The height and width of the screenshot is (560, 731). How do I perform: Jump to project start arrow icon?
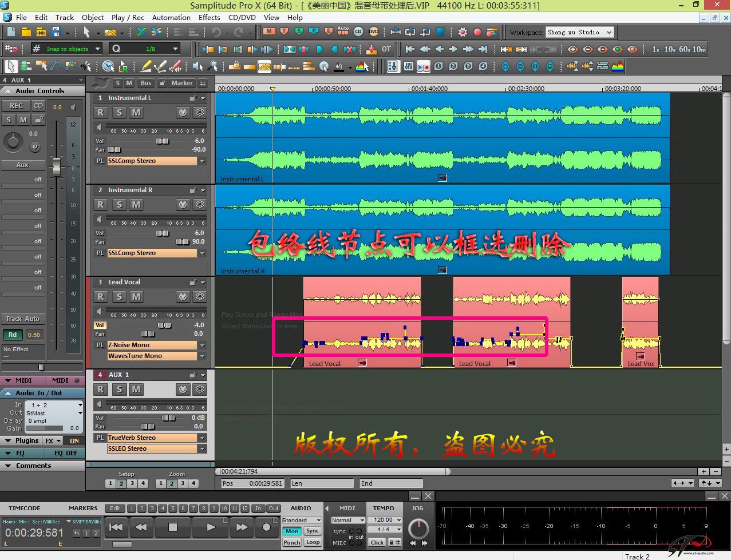[x=410, y=49]
